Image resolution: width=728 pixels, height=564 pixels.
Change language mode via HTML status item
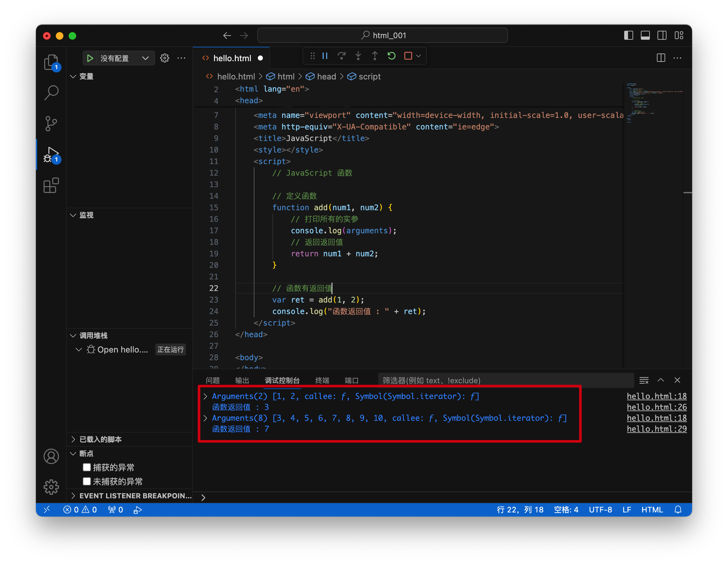[652, 510]
